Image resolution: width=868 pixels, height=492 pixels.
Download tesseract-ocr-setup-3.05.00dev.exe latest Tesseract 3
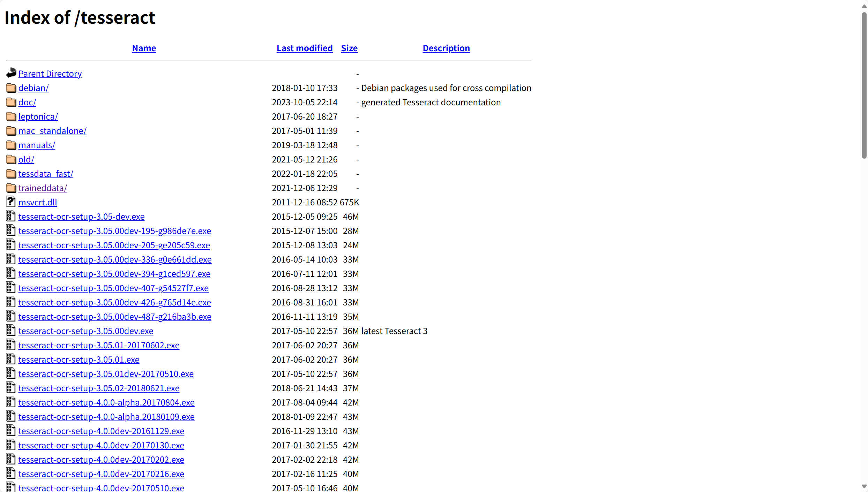pyautogui.click(x=86, y=331)
